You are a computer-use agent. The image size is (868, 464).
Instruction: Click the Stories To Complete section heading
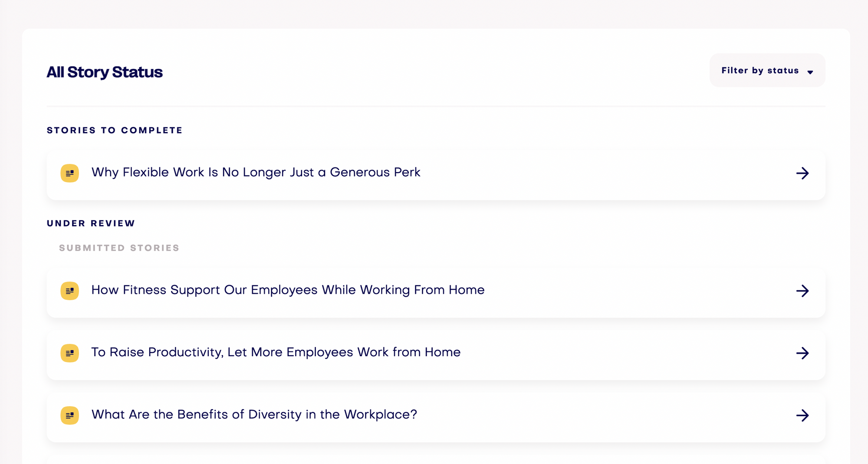click(x=115, y=130)
